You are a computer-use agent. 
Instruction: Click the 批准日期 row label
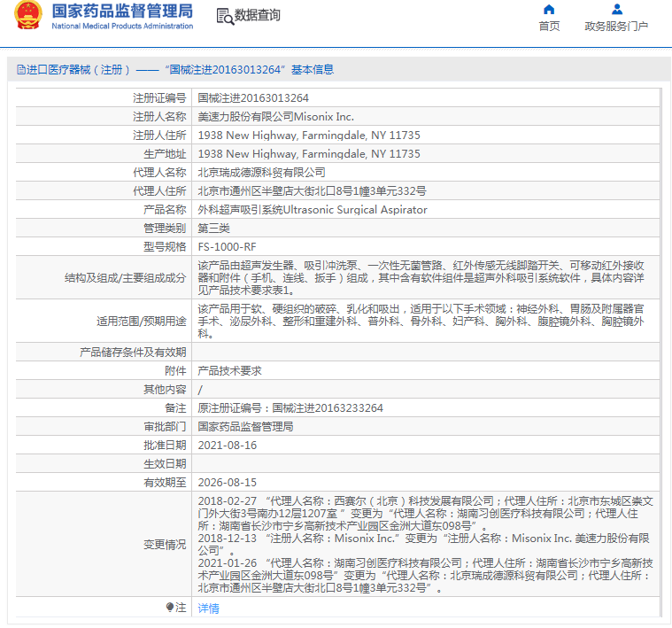(165, 446)
